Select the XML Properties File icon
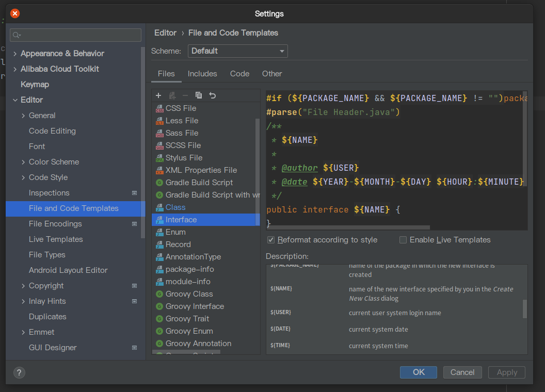 tap(159, 170)
